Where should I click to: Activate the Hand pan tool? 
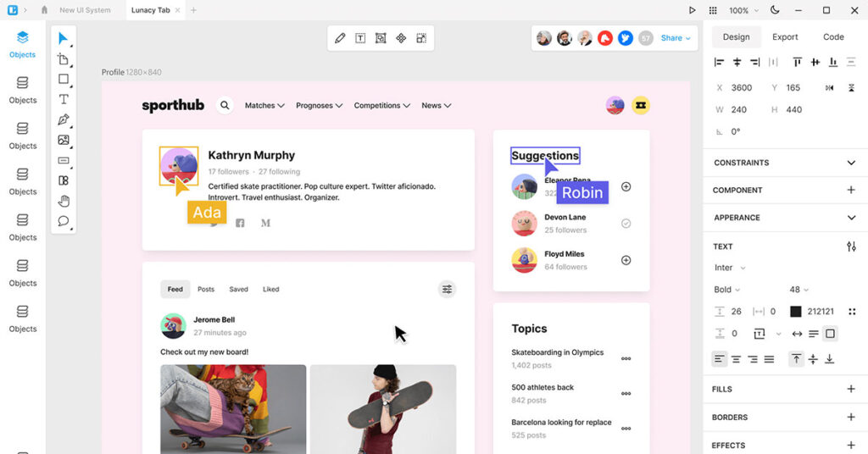pos(64,201)
